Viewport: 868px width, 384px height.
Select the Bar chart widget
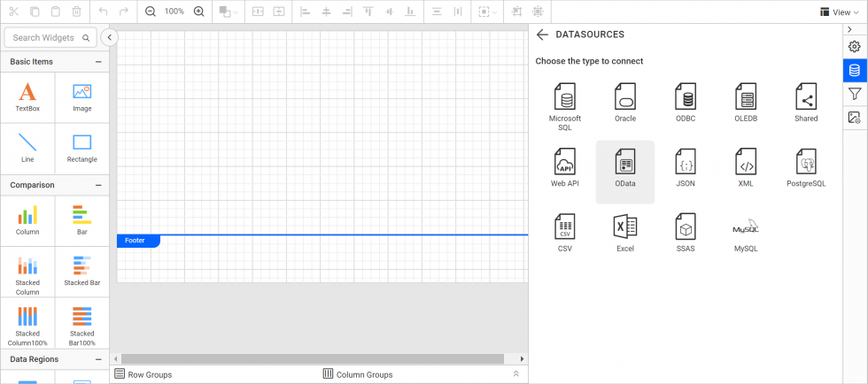tap(81, 221)
